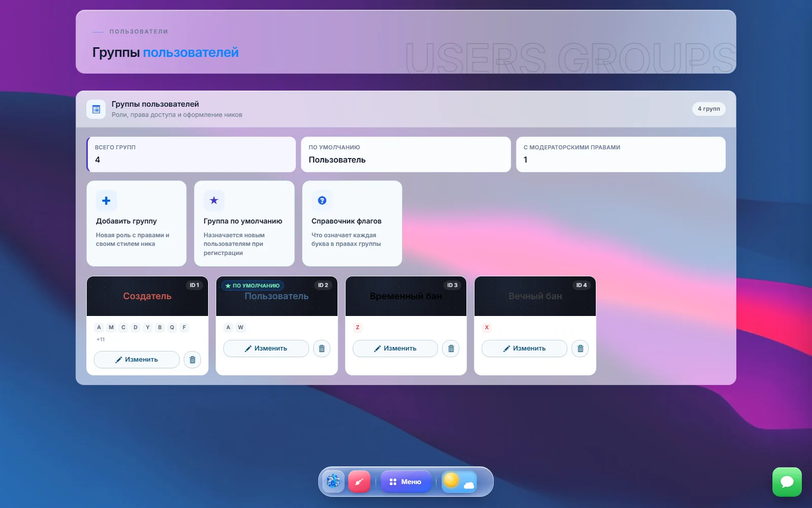Delete the Пользователь group via trash icon
Screen dimensions: 812x508
(322, 348)
